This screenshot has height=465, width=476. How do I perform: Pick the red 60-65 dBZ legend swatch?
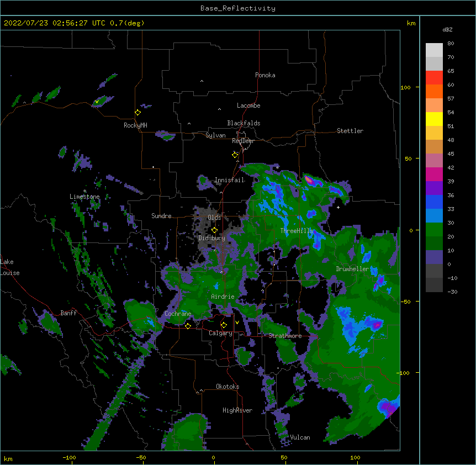tap(434, 78)
